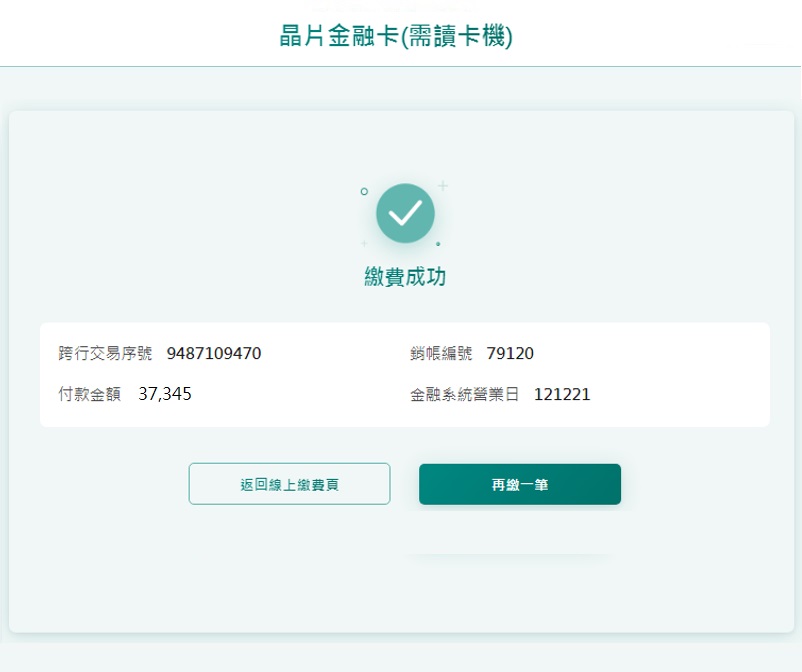Click the 付款金額 label
This screenshot has height=672, width=802.
click(x=90, y=394)
